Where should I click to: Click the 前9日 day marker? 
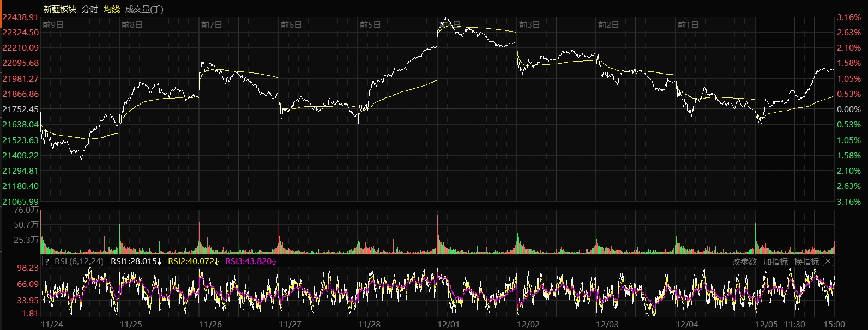point(53,25)
